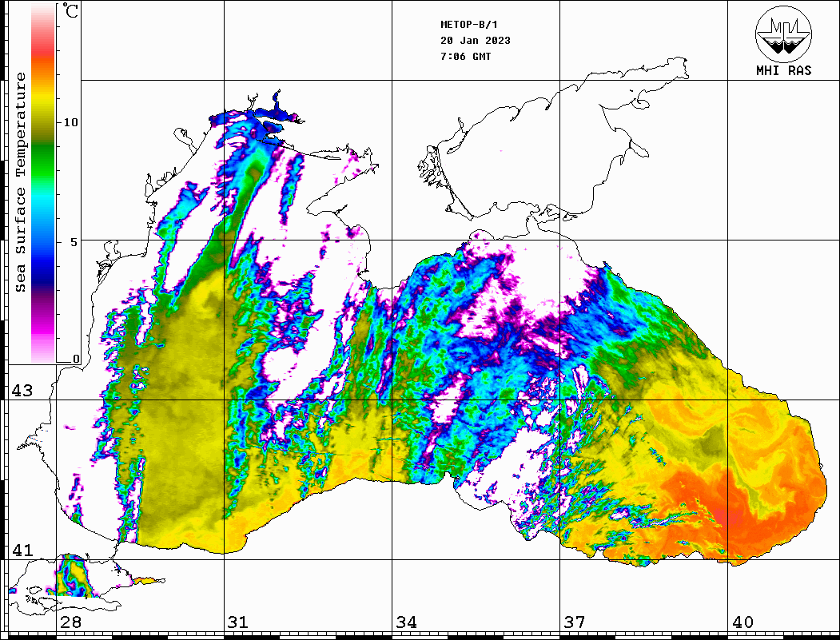Click longitude label '28'
This screenshot has height=640, width=840.
[70, 622]
